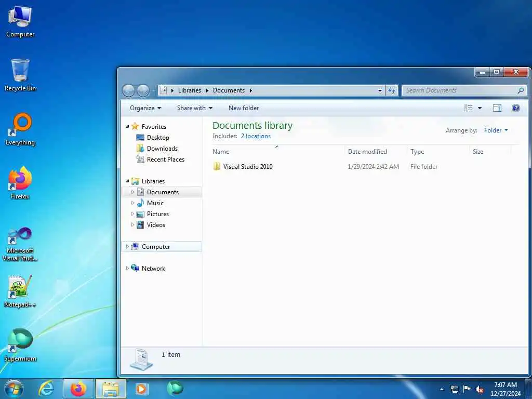Select Music in the navigation pane
This screenshot has height=399, width=532.
tap(155, 203)
